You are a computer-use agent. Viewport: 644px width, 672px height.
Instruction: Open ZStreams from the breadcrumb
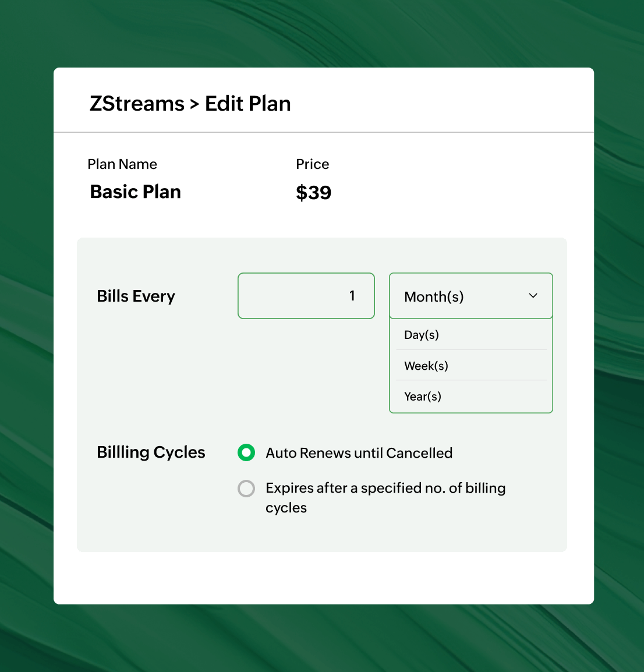tap(137, 103)
